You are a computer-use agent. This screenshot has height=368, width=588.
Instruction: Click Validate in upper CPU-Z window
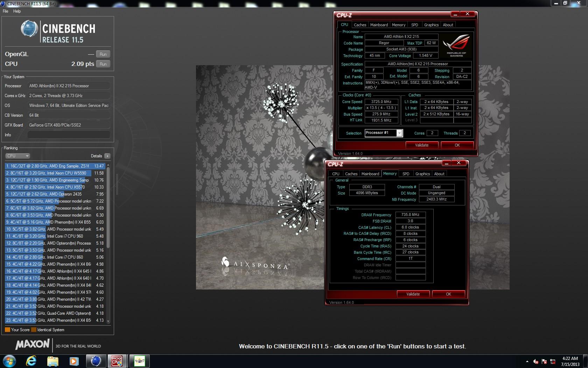[x=422, y=145]
